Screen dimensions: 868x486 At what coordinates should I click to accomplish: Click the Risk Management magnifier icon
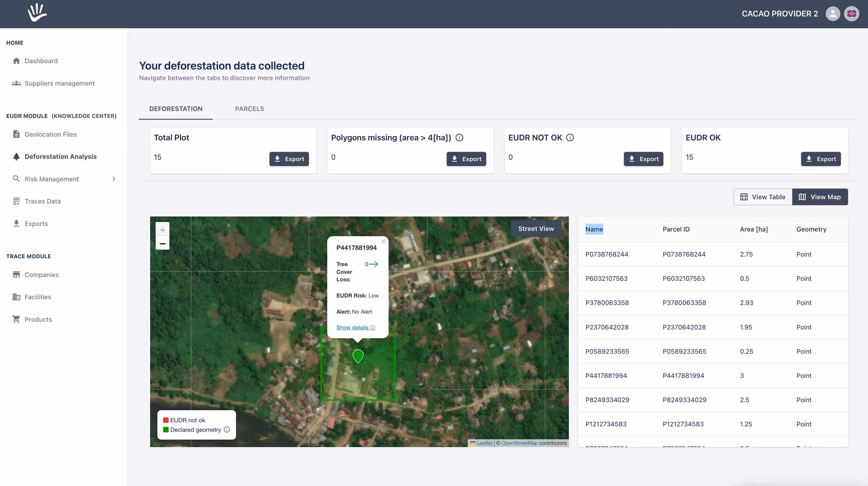point(16,179)
